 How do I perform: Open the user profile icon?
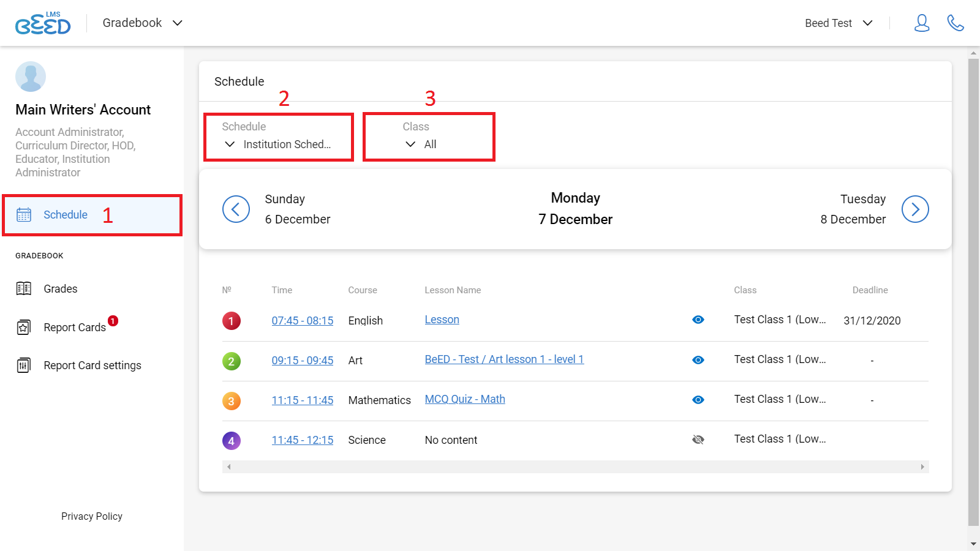coord(922,23)
